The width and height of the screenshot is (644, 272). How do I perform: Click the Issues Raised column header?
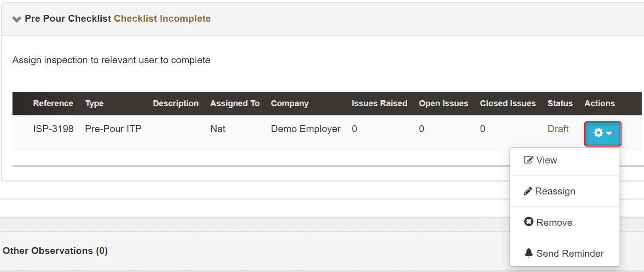tap(379, 103)
